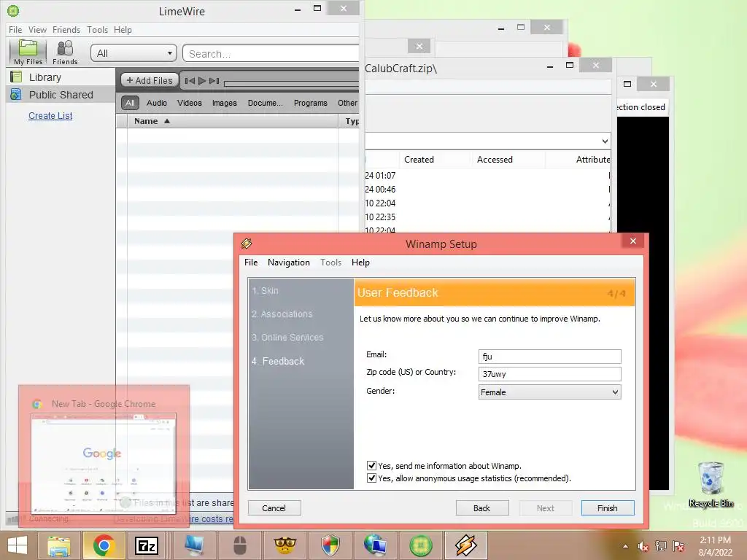
Task: Open Winamp Setup Navigation menu
Action: (x=289, y=262)
